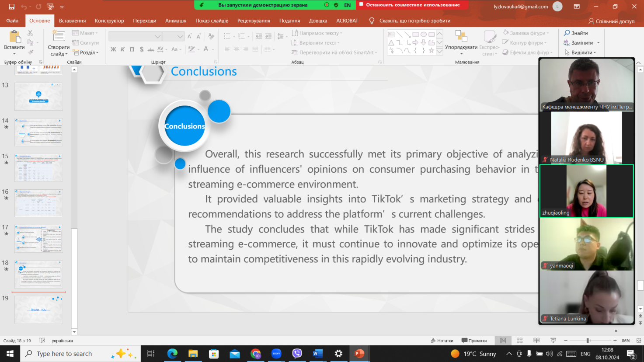644x362 pixels.
Task: Switch to Reading view icon
Action: tap(536, 341)
